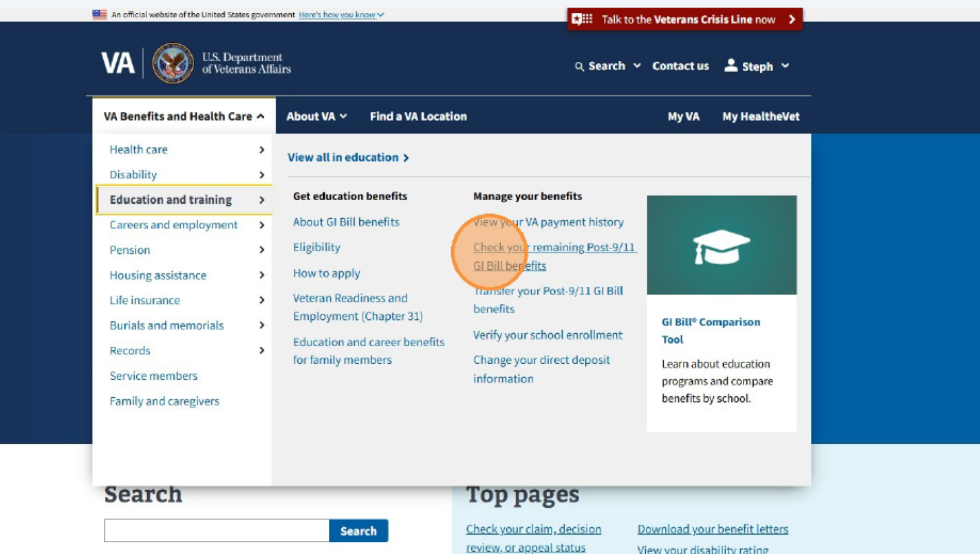The height and width of the screenshot is (554, 980).
Task: Click the Department of Veterans Affairs seal
Action: click(172, 62)
